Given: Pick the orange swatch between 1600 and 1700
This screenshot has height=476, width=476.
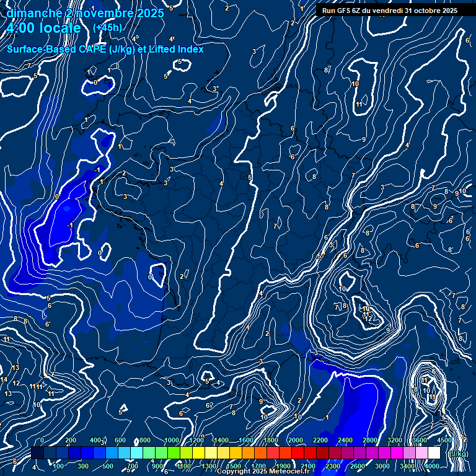Looking at the screenshot, I should click(x=248, y=452).
